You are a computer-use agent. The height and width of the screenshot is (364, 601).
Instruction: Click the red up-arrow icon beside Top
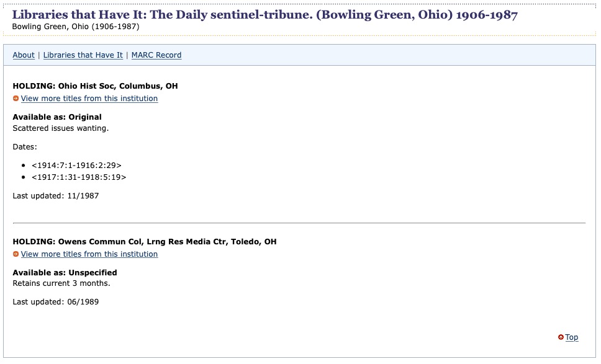[561, 337]
